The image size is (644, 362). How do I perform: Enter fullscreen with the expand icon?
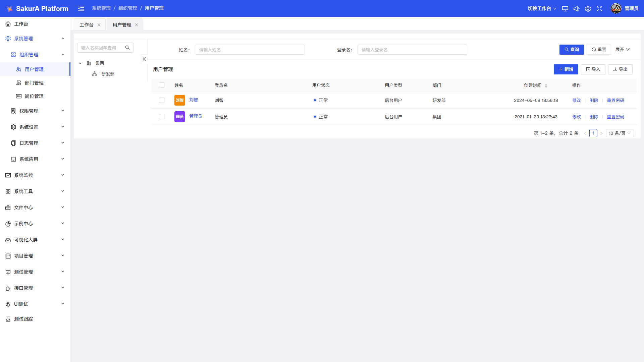[599, 9]
